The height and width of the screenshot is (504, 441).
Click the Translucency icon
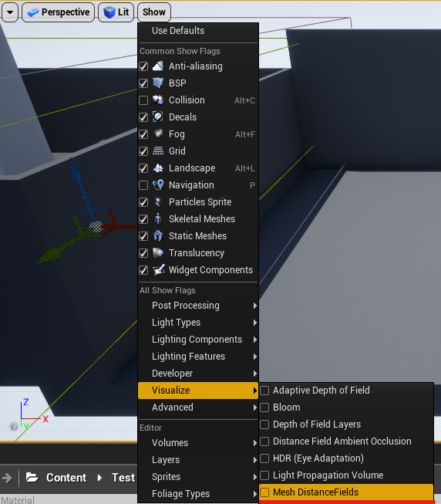pyautogui.click(x=158, y=253)
